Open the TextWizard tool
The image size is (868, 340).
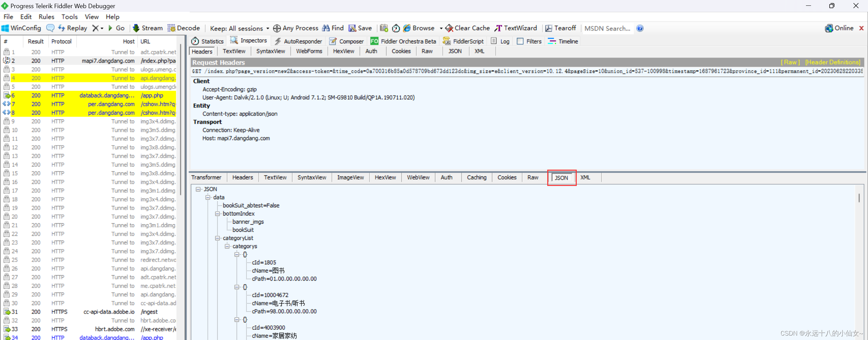click(x=516, y=28)
